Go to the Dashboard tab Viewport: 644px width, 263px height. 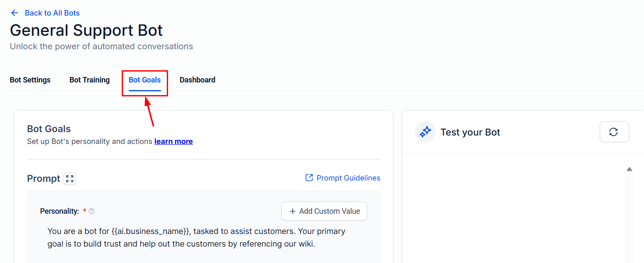pyautogui.click(x=198, y=80)
